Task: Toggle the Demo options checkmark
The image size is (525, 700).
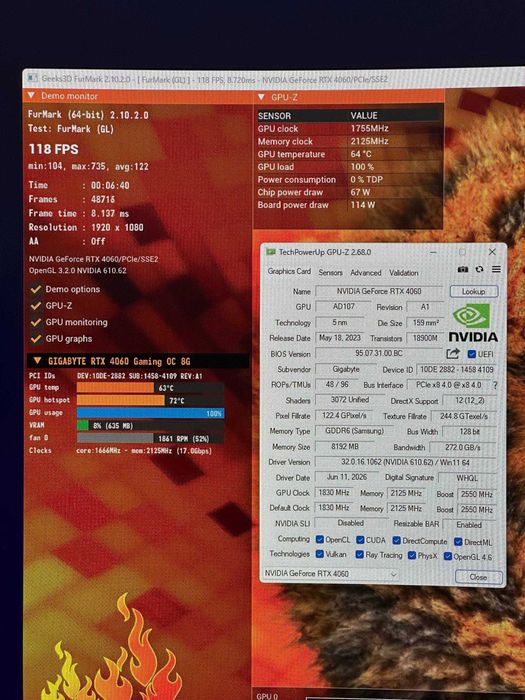Action: [36, 289]
